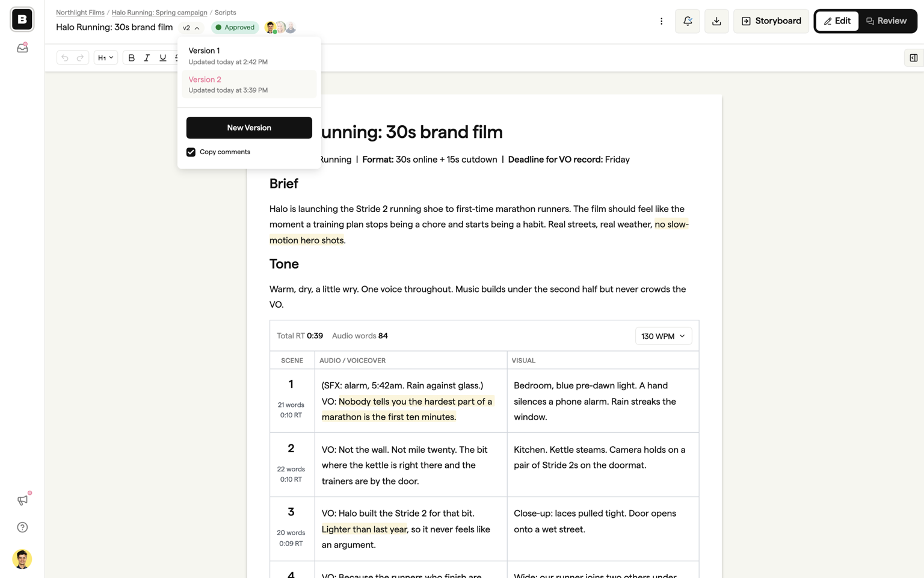Select Version 2 from the list
The height and width of the screenshot is (578, 924).
point(249,84)
